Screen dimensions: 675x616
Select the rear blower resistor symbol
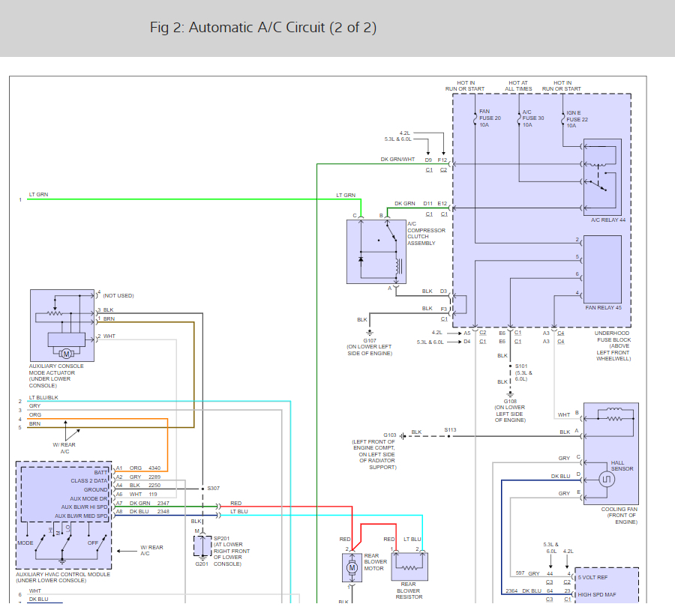coord(409,567)
